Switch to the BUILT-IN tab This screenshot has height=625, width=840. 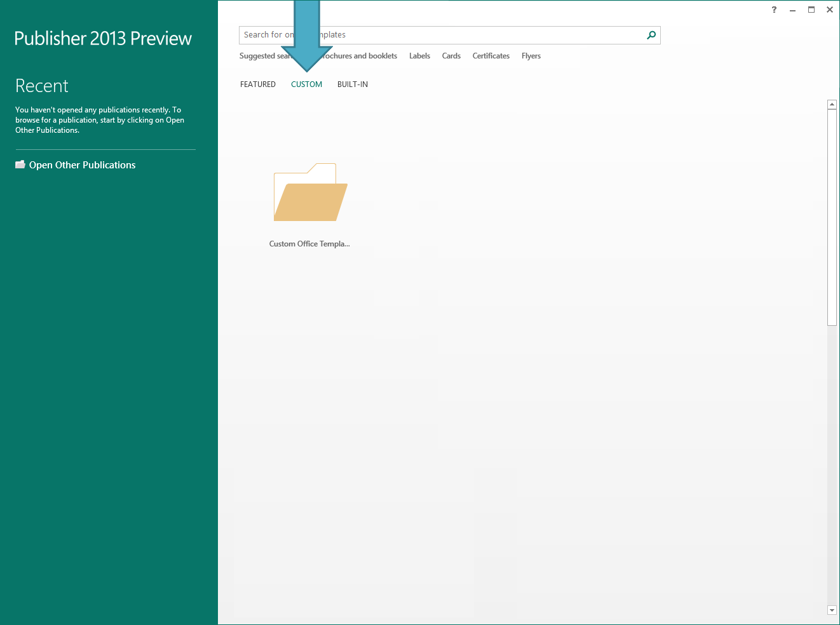[x=353, y=84]
